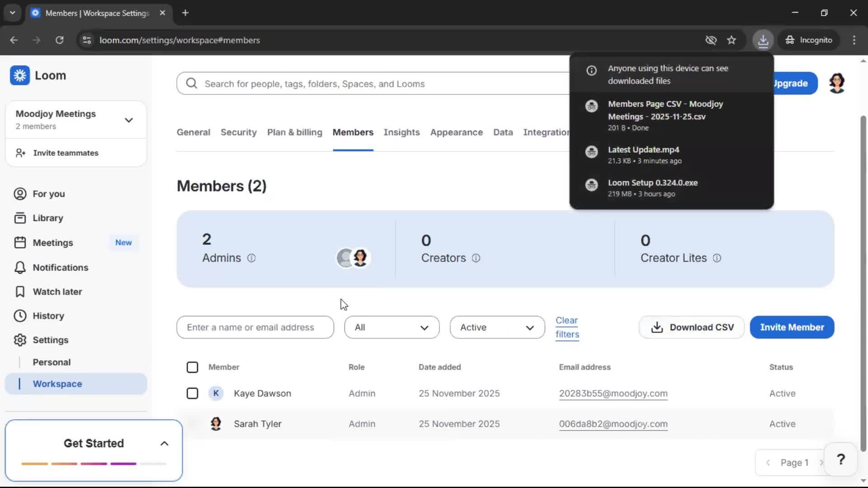Open the All roles filter dropdown
Image resolution: width=868 pixels, height=488 pixels.
click(x=392, y=328)
